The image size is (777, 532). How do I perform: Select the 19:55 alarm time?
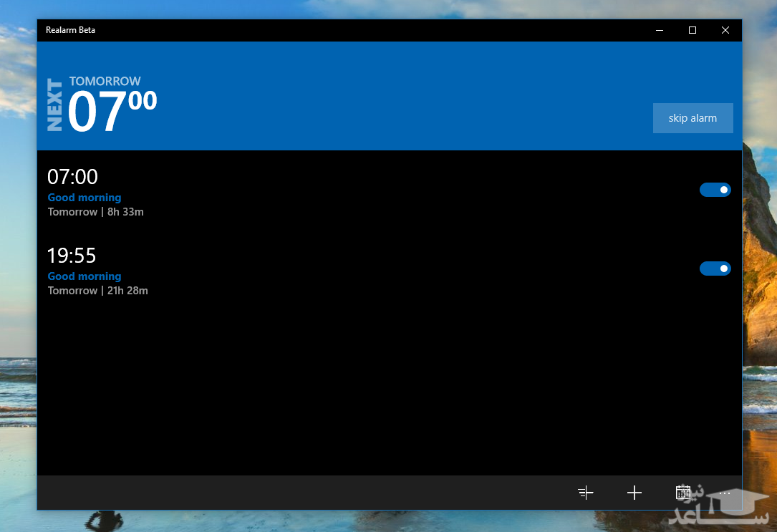coord(72,256)
